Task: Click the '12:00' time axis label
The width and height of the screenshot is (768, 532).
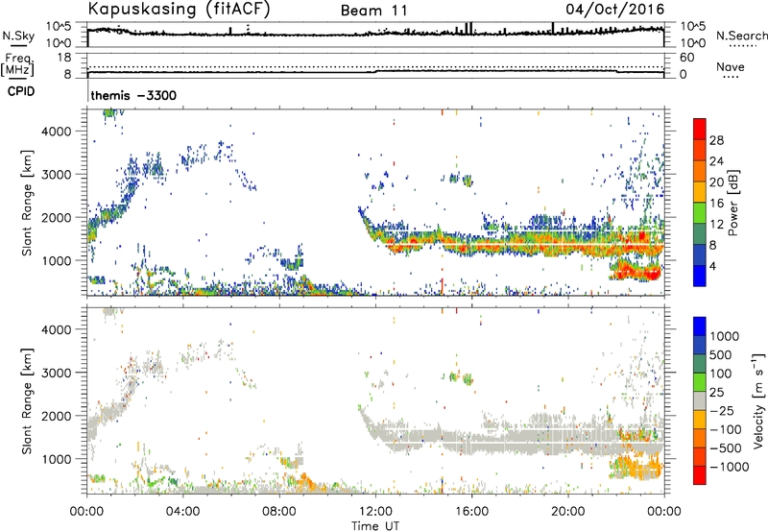Action: pos(375,512)
